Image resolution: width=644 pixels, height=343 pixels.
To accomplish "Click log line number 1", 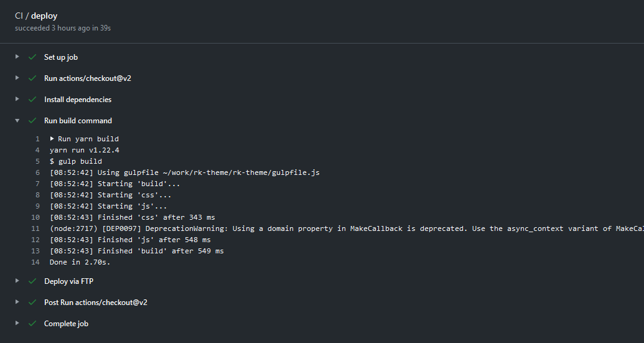I will coord(37,139).
